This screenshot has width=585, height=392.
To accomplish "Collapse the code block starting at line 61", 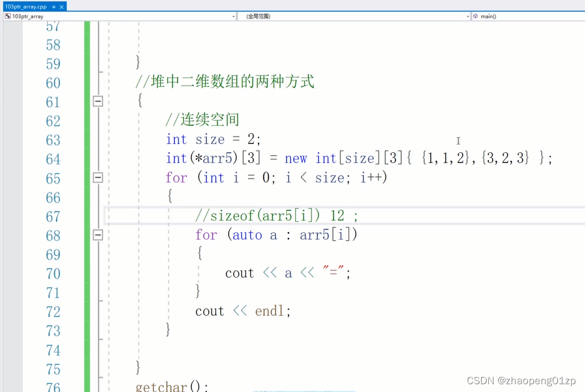I will [x=97, y=101].
